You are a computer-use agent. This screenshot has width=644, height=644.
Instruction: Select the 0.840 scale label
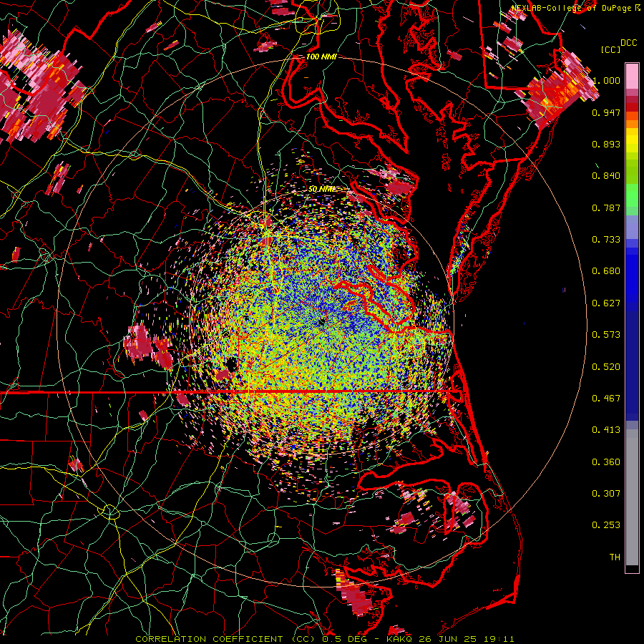606,176
